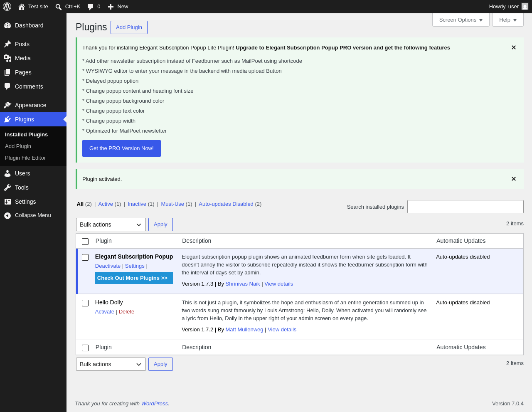Click the user avatar icon
The height and width of the screenshot is (412, 532).
click(525, 6)
